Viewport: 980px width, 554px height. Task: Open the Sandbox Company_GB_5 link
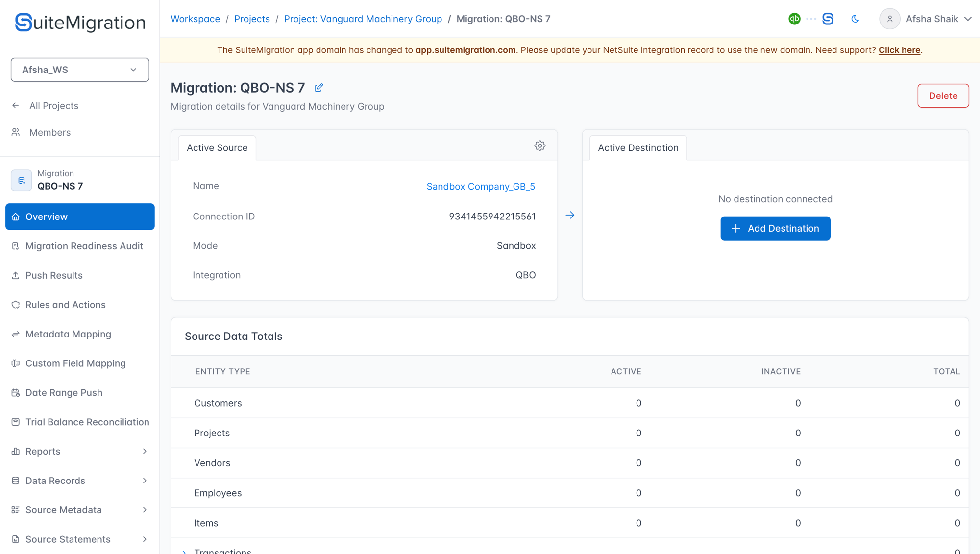coord(481,186)
